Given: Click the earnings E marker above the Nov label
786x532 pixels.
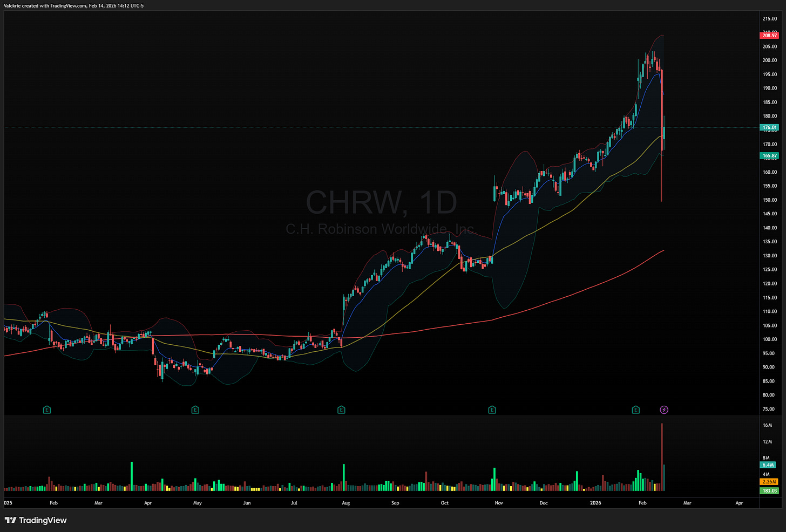Looking at the screenshot, I should [492, 410].
